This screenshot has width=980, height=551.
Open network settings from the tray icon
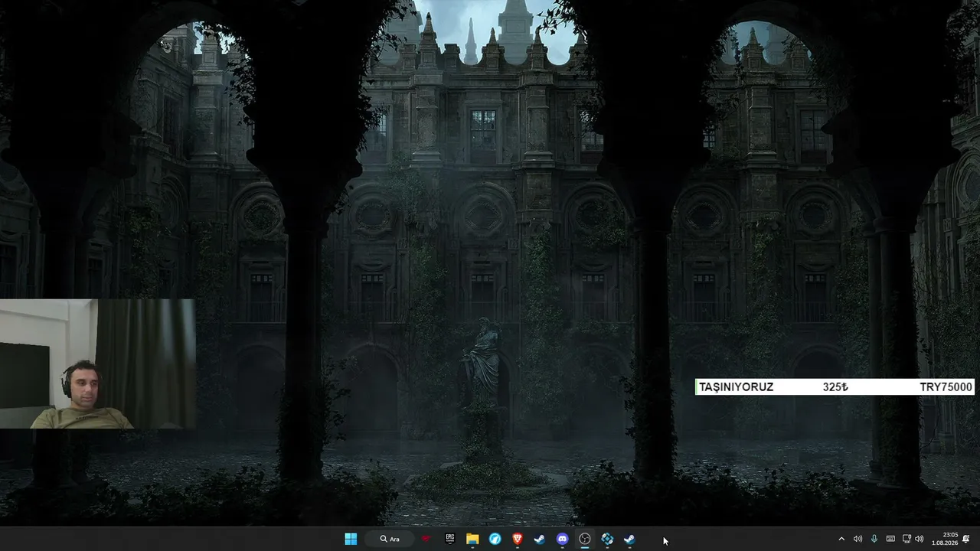906,539
